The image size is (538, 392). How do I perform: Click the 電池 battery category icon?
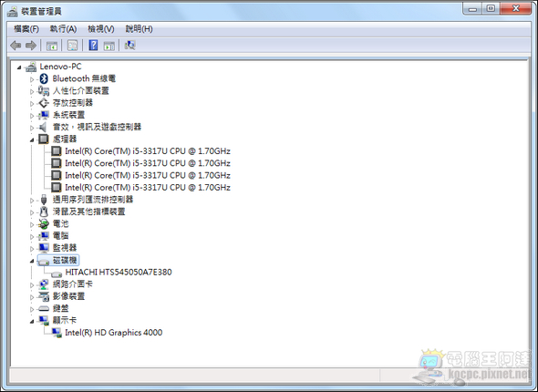[44, 224]
